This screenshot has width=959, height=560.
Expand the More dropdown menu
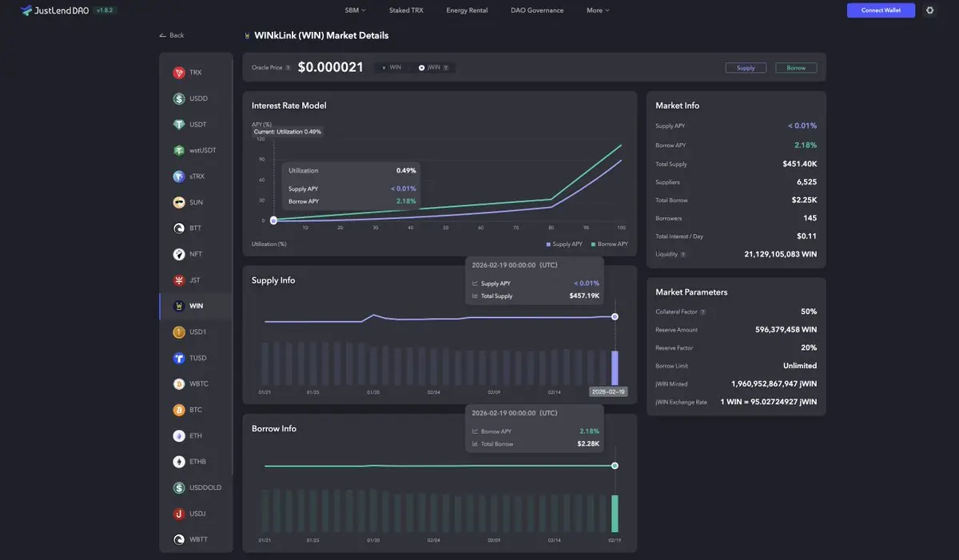coord(598,10)
